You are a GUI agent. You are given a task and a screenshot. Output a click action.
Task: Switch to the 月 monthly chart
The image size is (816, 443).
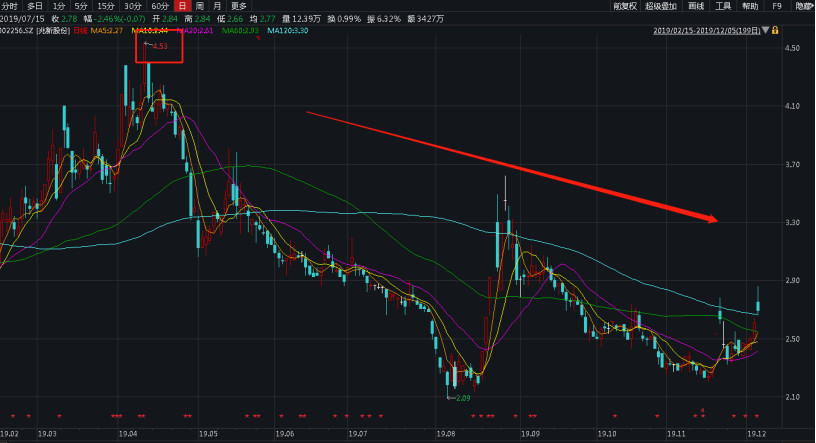click(x=216, y=6)
